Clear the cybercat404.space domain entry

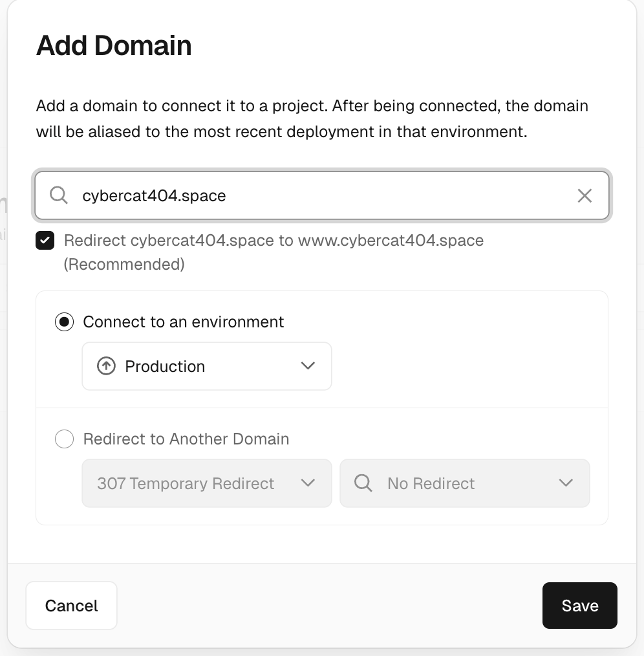click(585, 195)
